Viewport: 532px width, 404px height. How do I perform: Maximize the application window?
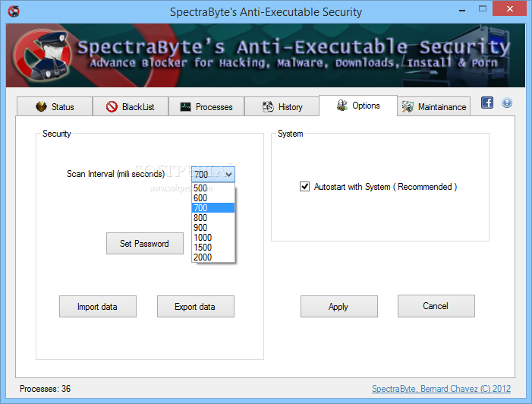483,9
